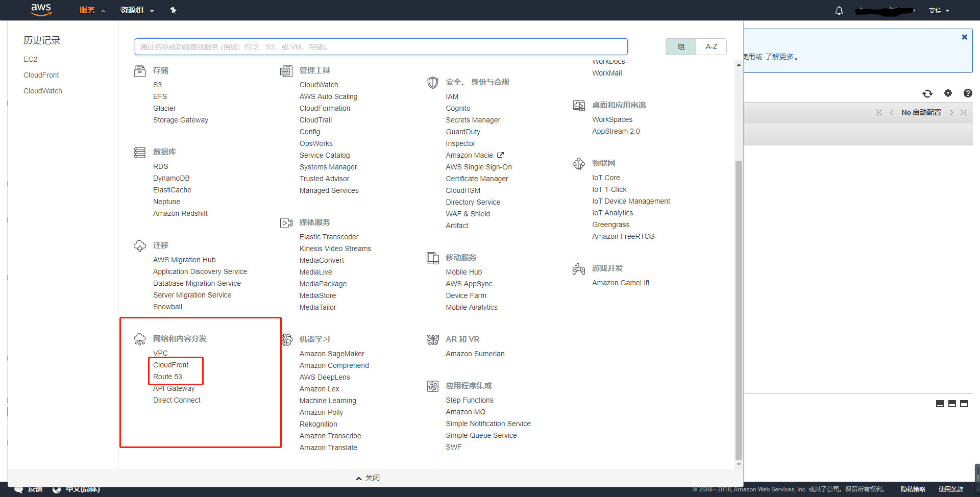Image resolution: width=980 pixels, height=497 pixels.
Task: Click the AR 和 VR category icon
Action: coord(433,340)
